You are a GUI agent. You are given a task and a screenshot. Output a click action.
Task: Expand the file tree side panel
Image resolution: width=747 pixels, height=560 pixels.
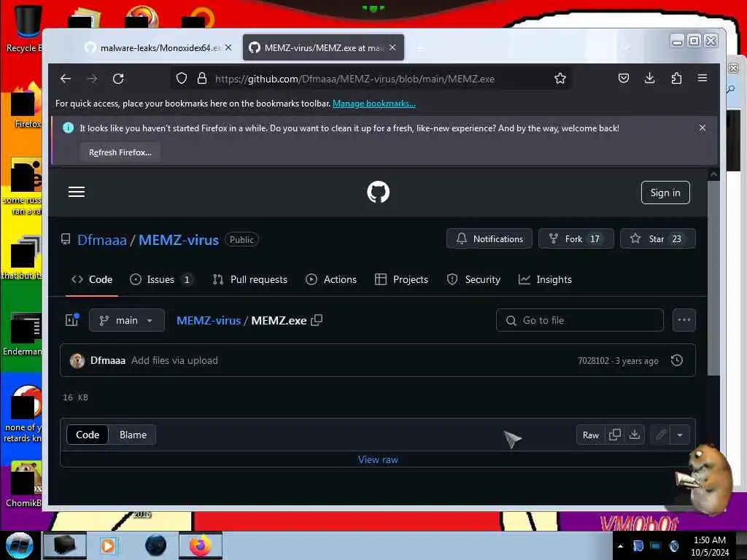tap(72, 319)
